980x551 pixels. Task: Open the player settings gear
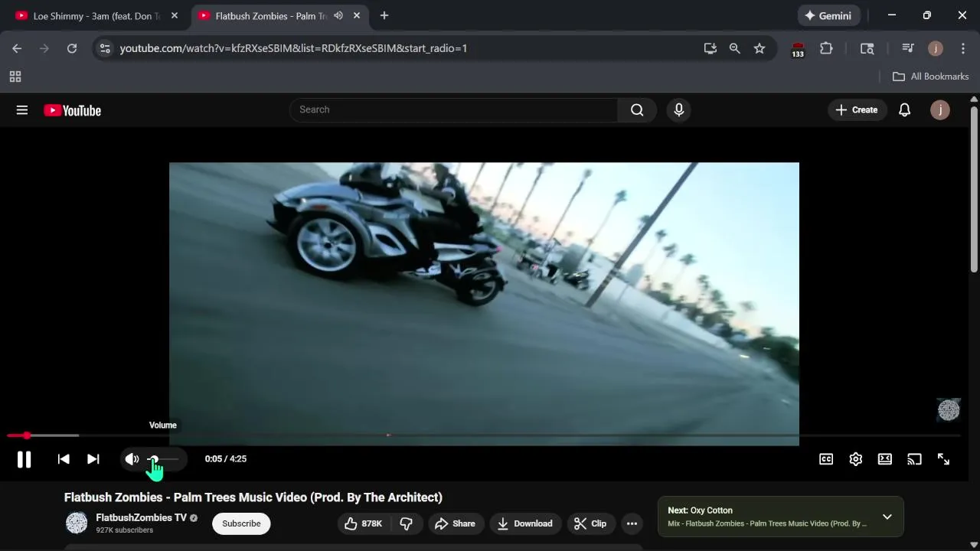click(856, 459)
